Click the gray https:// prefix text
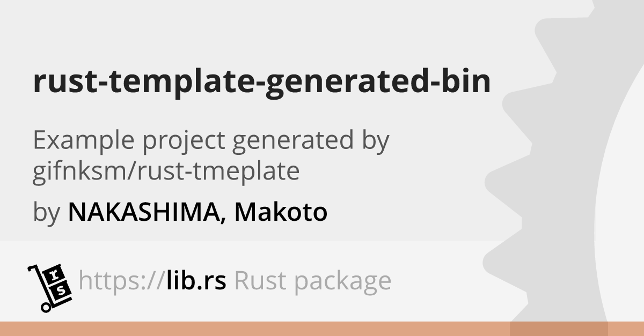Screen dimensions: 644x336 (x=122, y=281)
